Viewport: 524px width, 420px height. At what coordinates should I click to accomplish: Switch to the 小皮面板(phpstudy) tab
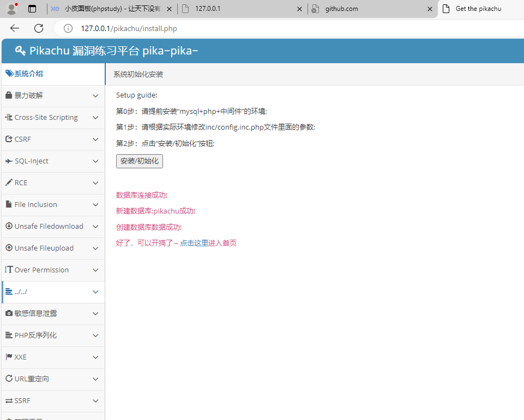click(x=111, y=9)
